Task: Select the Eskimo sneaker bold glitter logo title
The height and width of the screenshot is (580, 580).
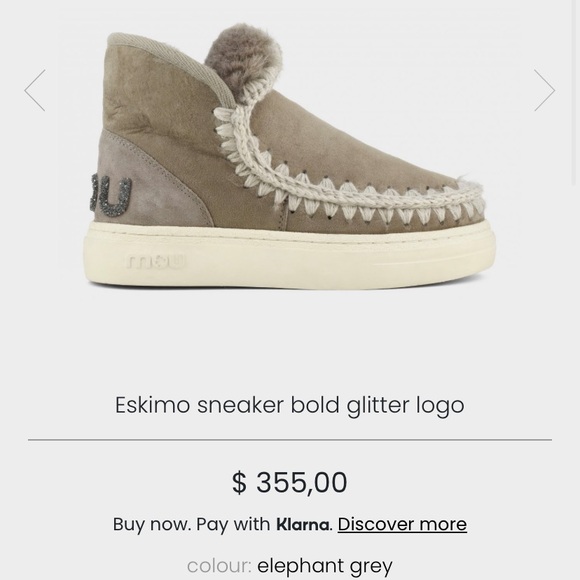Action: (x=290, y=406)
